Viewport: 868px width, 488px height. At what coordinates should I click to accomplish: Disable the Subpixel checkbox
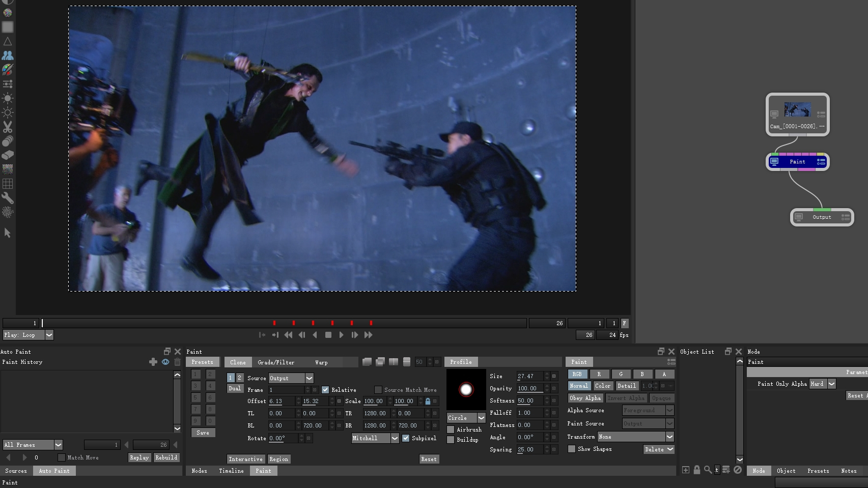click(406, 438)
